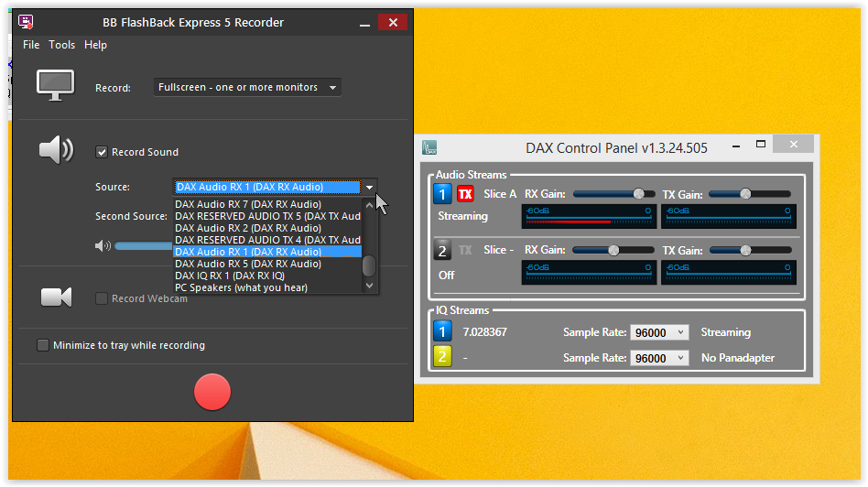Click the FlashBack Recorder app icon in title bar

(x=26, y=22)
